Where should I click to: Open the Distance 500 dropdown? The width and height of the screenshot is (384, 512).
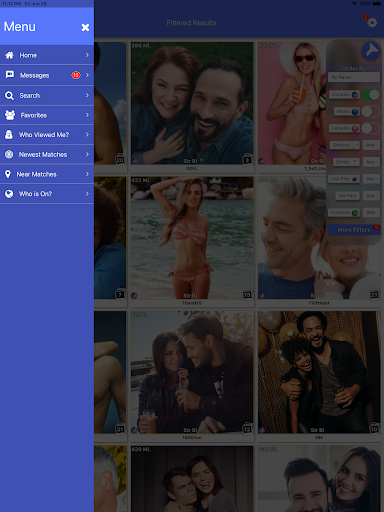pos(371,212)
